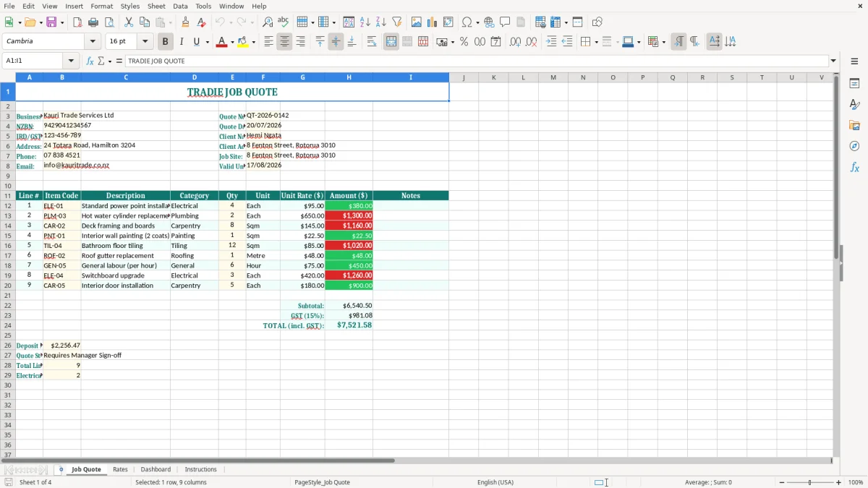Viewport: 868px width, 488px height.
Task: Format as Percent icon
Action: 464,42
